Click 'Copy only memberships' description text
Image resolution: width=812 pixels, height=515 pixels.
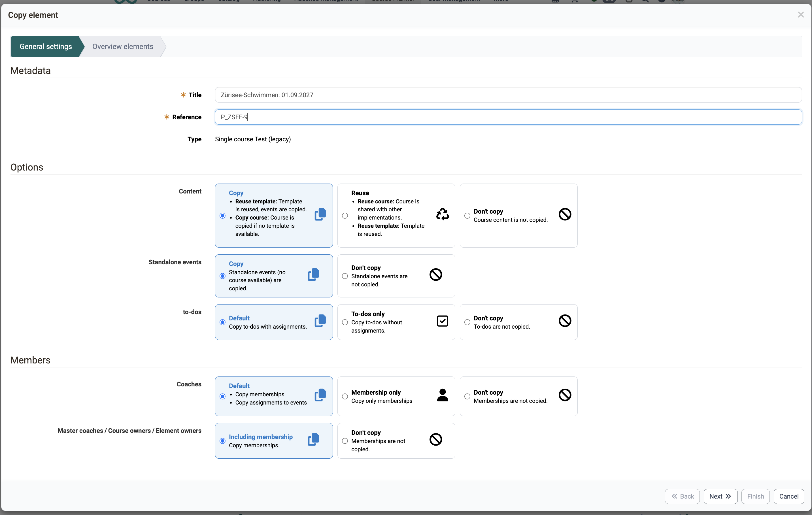click(382, 401)
